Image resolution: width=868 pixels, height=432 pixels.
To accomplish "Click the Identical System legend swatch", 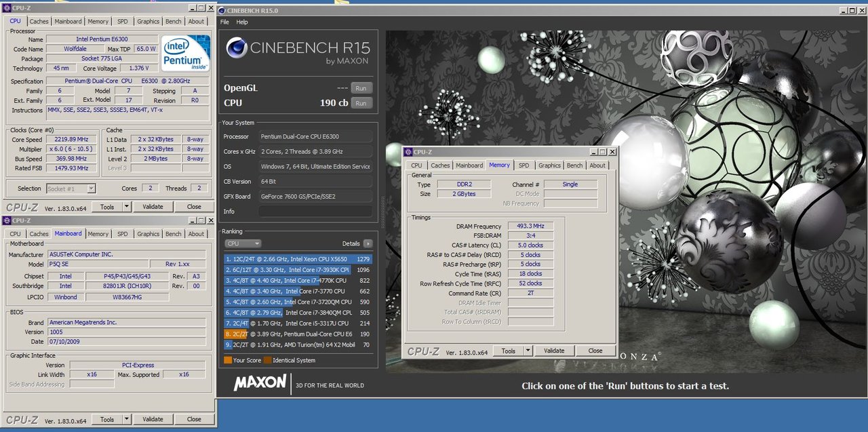I will (x=267, y=360).
